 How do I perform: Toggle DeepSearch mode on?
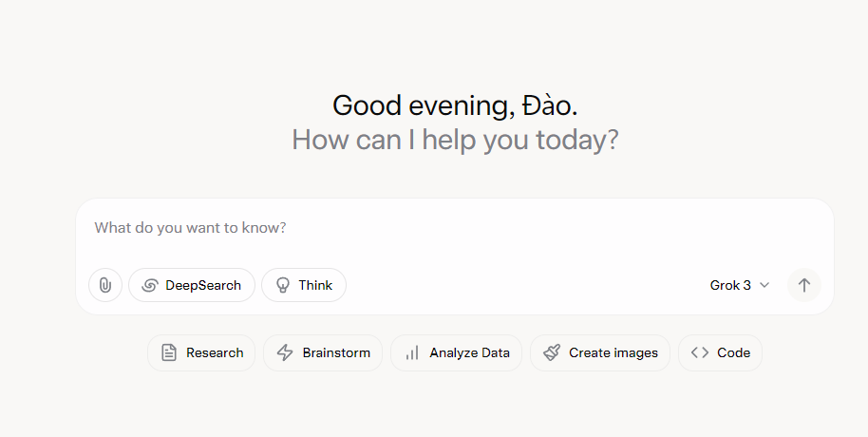(192, 285)
